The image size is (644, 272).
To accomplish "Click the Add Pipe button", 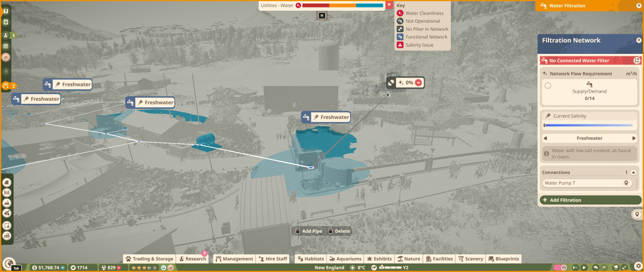I will tap(308, 231).
